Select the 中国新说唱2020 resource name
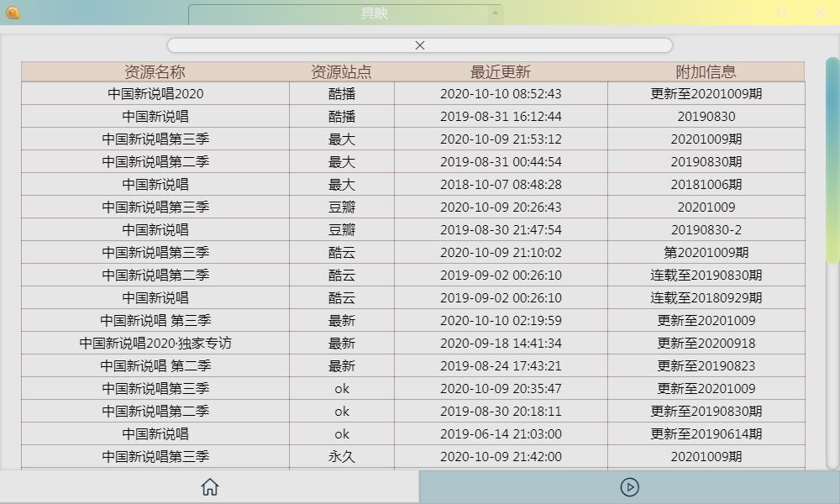This screenshot has height=504, width=840. pos(155,94)
